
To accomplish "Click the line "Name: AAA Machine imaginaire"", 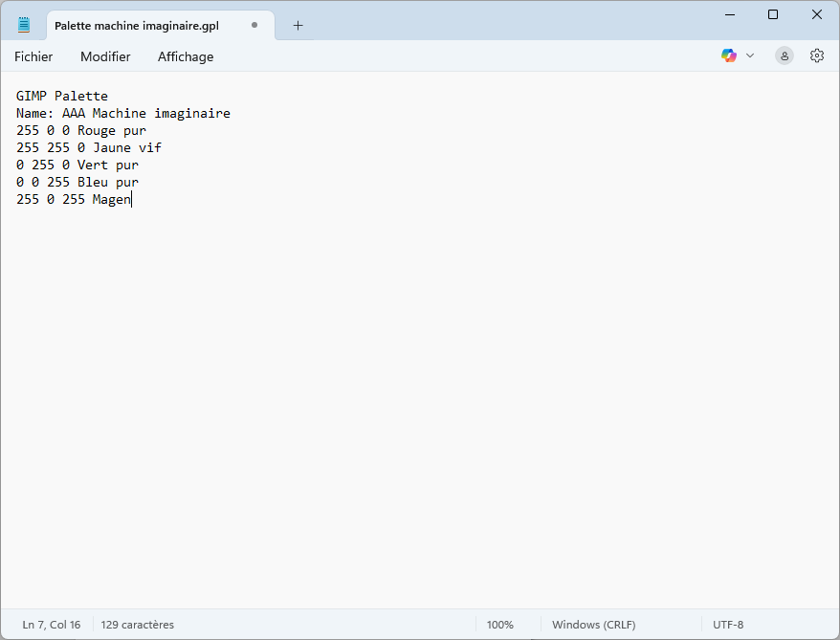I will (123, 113).
